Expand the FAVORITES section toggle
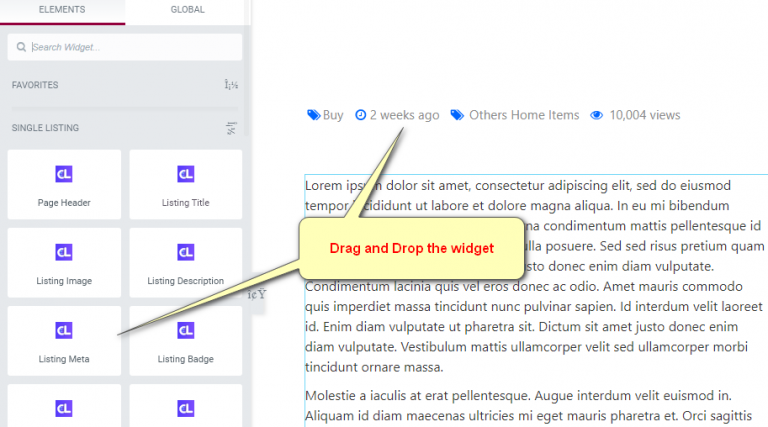The image size is (768, 427). (231, 85)
